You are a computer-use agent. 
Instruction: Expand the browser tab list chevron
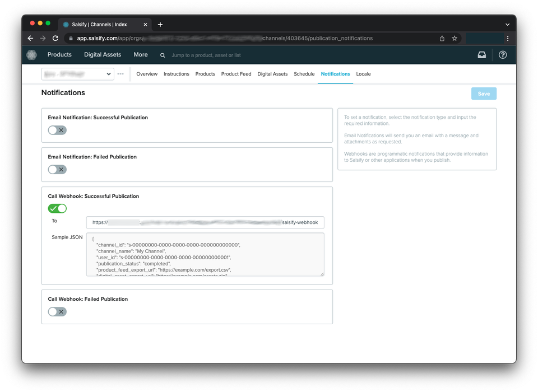click(507, 25)
